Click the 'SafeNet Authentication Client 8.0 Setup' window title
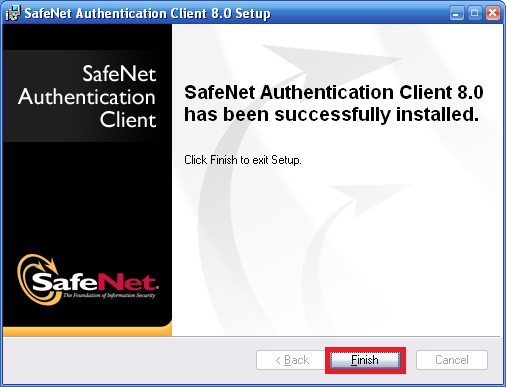Image resolution: width=506 pixels, height=387 pixels. [147, 14]
